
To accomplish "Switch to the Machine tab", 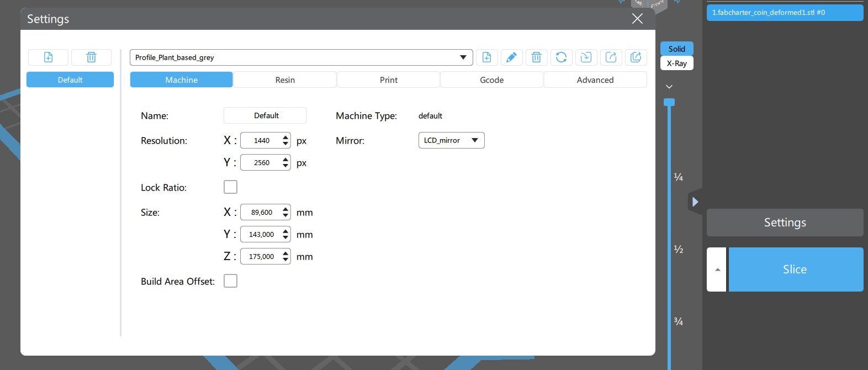I will pos(181,80).
